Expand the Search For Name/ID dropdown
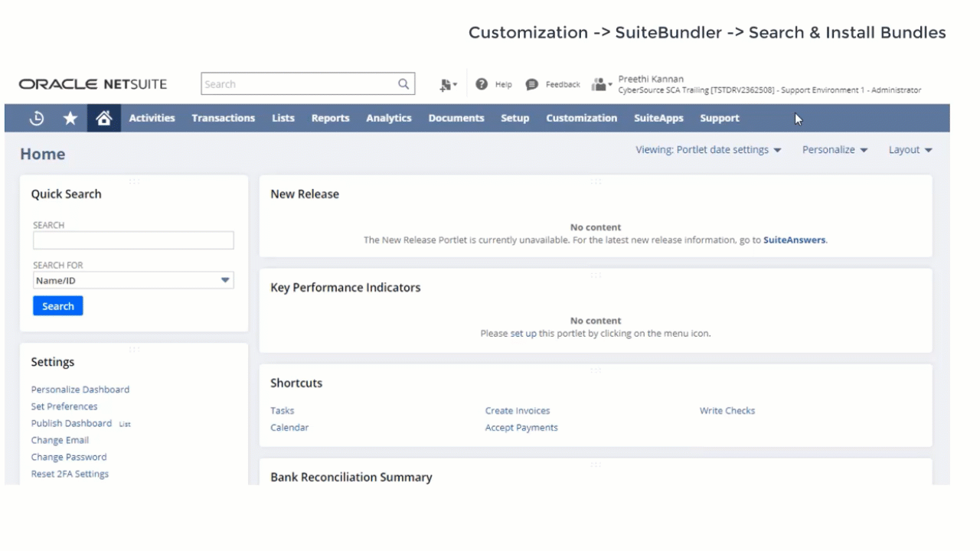Image resolution: width=980 pixels, height=551 pixels. pos(225,280)
